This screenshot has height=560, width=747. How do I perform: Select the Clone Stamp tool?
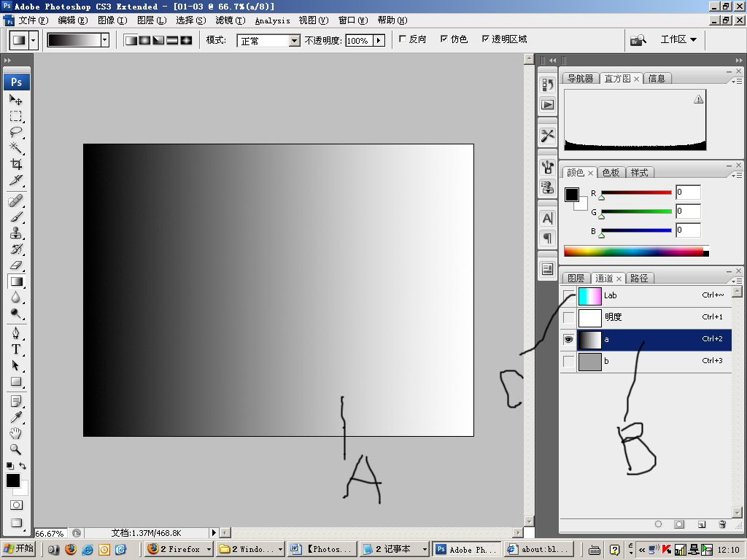[16, 233]
